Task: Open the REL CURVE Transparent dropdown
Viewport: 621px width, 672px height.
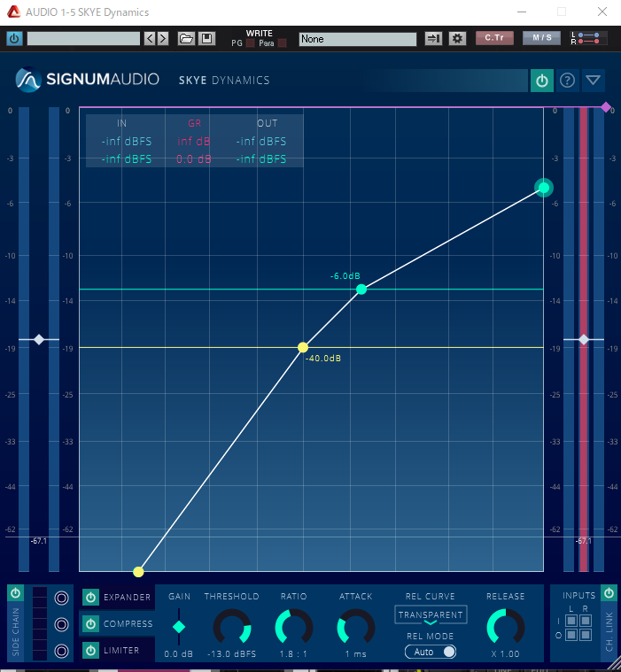Action: pos(431,615)
